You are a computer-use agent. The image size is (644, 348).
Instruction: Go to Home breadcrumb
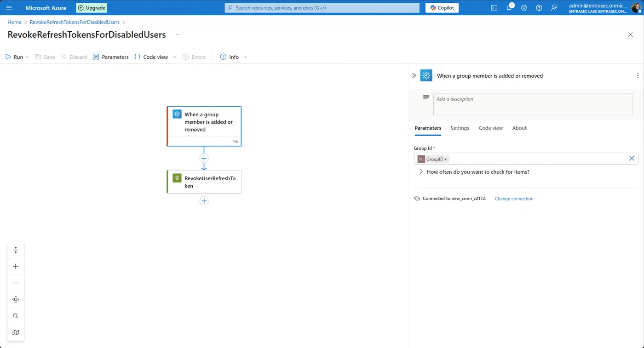click(x=14, y=22)
